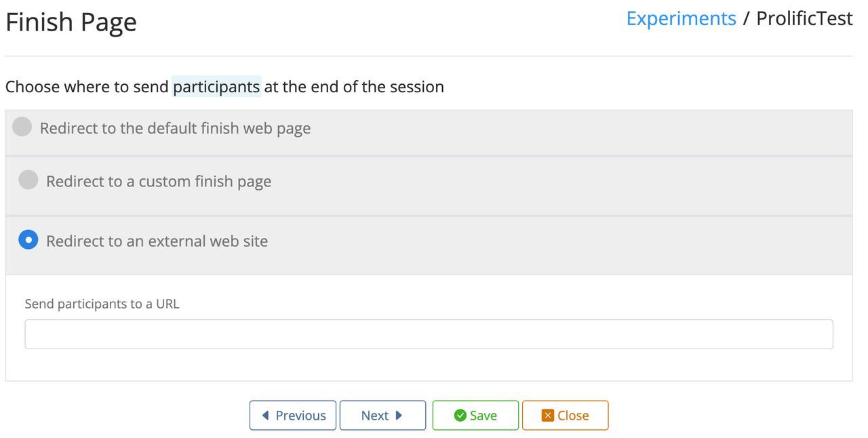
Task: Choose the custom finish page option
Action: [x=28, y=180]
